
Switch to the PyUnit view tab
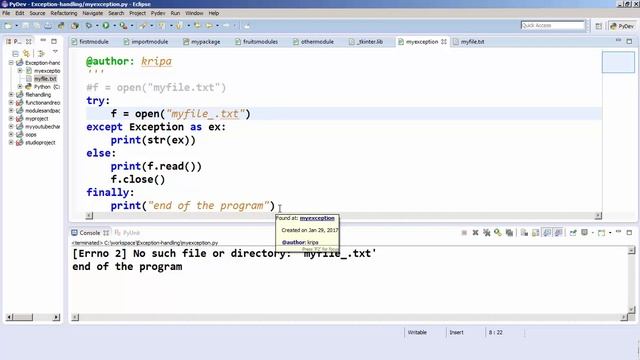click(x=127, y=233)
